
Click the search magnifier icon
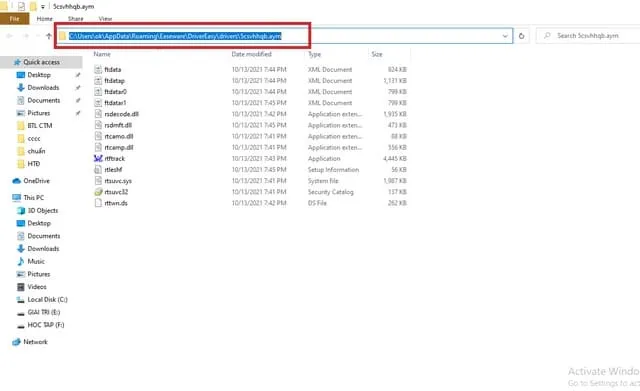coord(547,36)
